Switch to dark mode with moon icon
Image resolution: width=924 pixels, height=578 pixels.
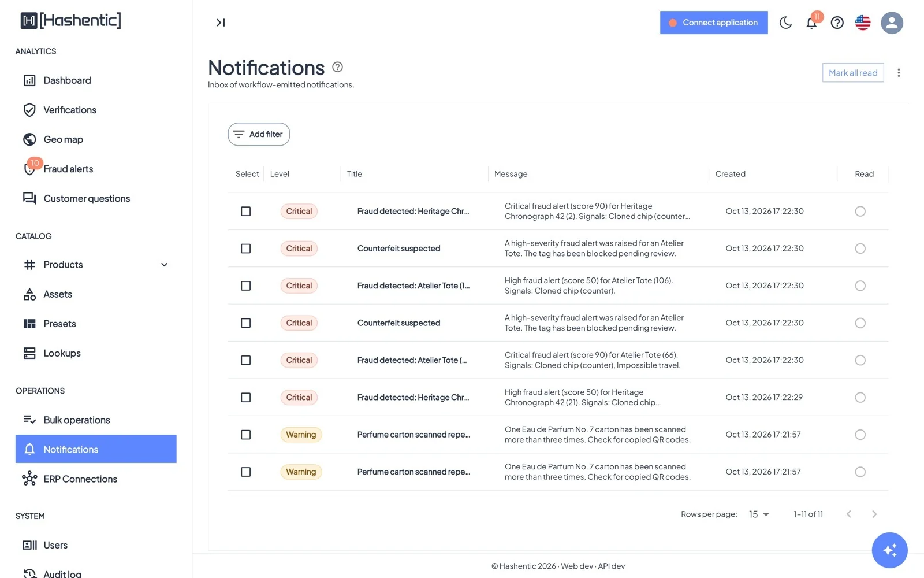click(785, 23)
